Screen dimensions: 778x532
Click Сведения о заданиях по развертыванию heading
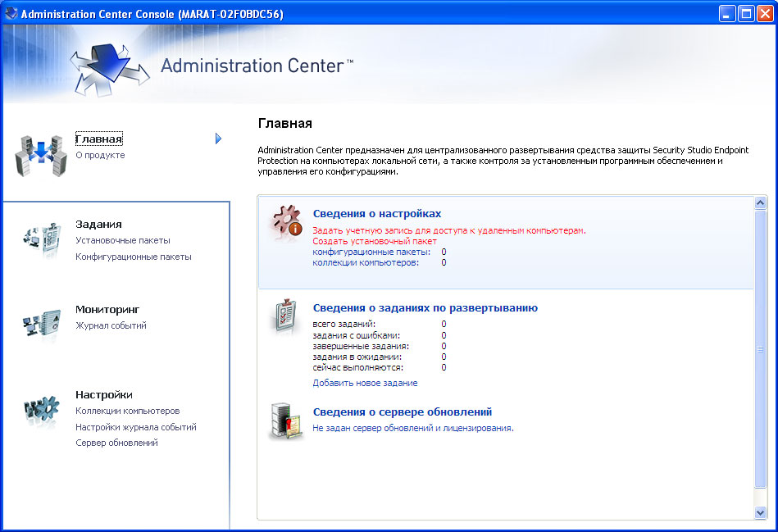click(425, 307)
